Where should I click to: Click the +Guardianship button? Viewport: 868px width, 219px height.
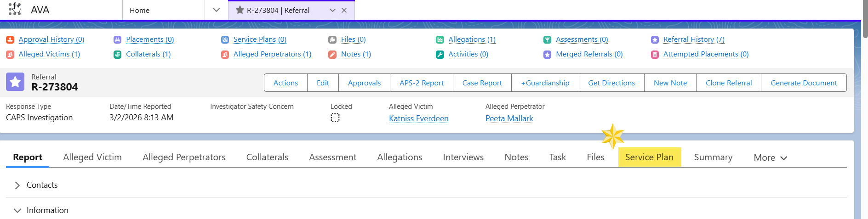pyautogui.click(x=545, y=83)
